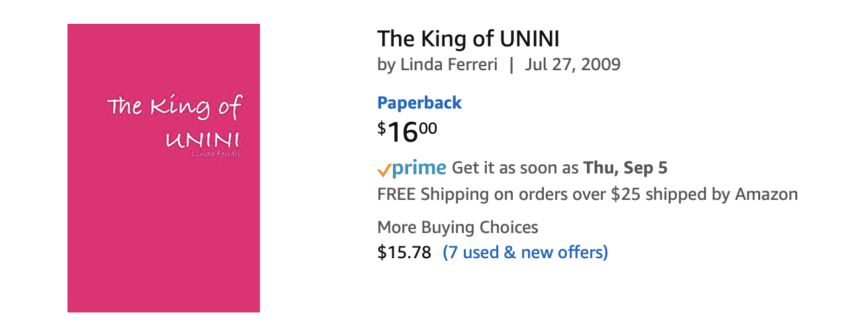Open the 'The King of UNINI' title link

pyautogui.click(x=468, y=39)
